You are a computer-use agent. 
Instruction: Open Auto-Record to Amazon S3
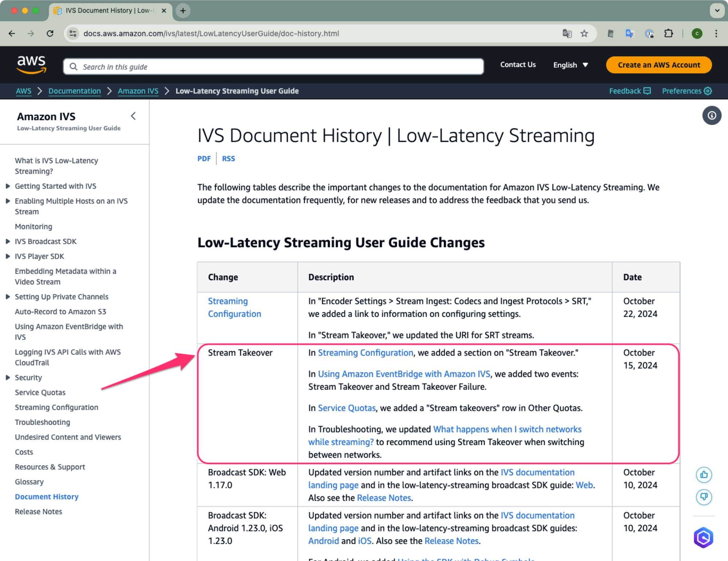(60, 312)
